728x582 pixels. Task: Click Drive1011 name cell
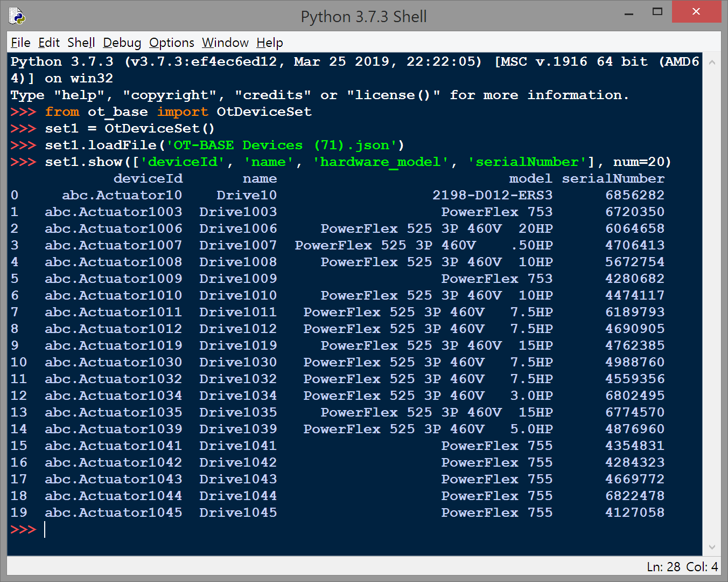[x=238, y=312]
